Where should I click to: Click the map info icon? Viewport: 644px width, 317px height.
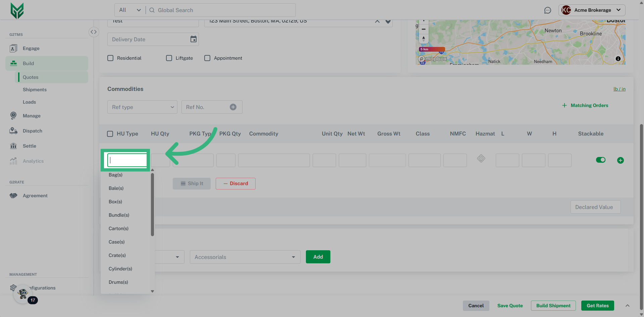point(618,59)
